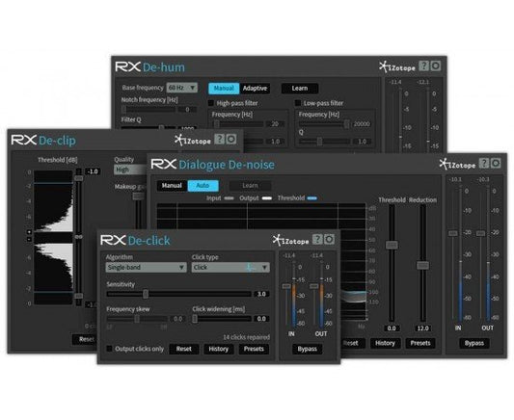Enable High-pass filter checkbox in De-hum

pyautogui.click(x=211, y=103)
